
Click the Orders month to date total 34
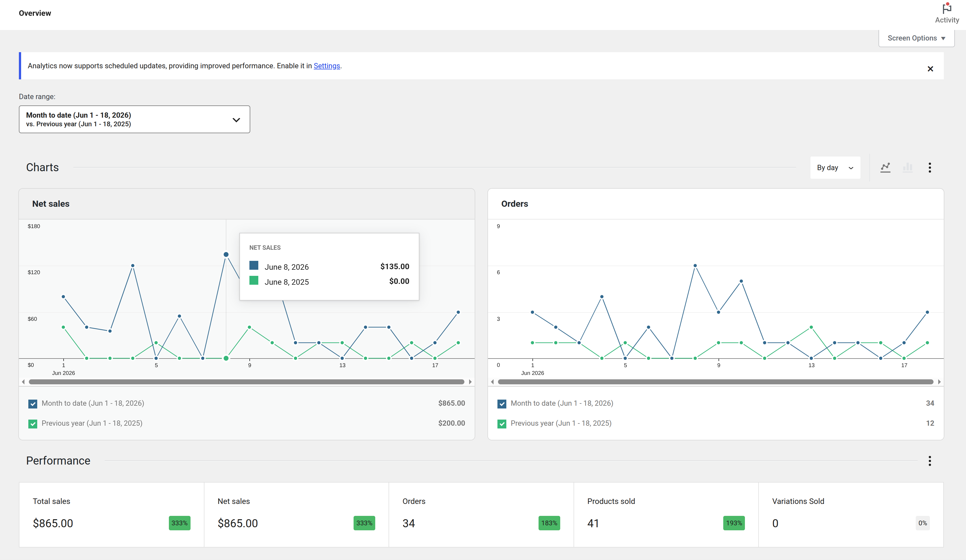point(930,403)
